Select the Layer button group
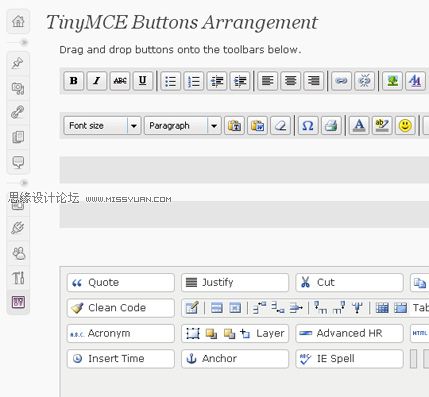The height and width of the screenshot is (397, 429). coord(235,333)
